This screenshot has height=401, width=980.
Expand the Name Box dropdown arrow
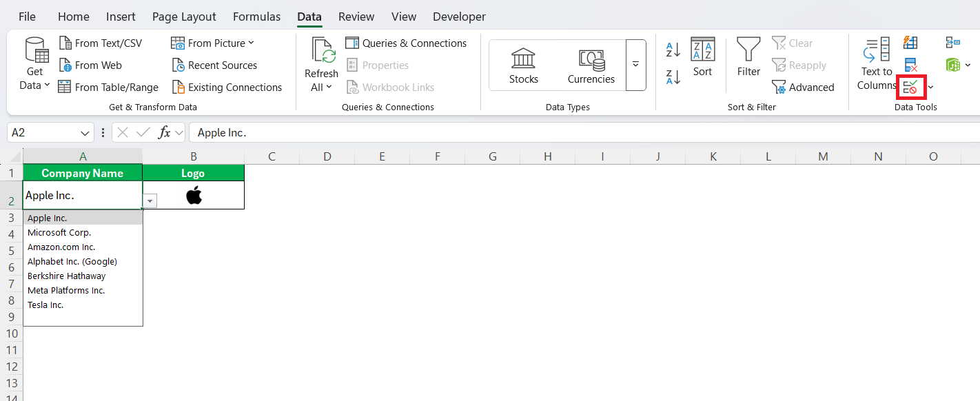[x=85, y=133]
